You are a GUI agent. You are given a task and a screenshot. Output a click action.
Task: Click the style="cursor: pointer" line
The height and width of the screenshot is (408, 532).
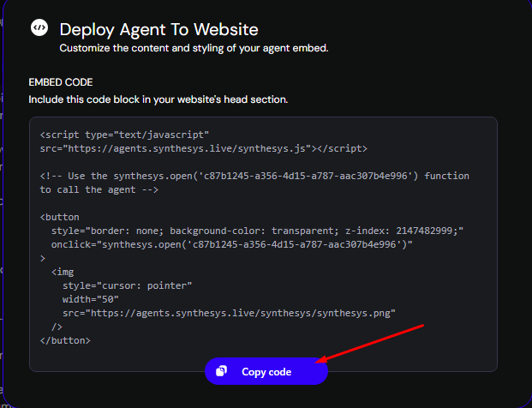(128, 285)
